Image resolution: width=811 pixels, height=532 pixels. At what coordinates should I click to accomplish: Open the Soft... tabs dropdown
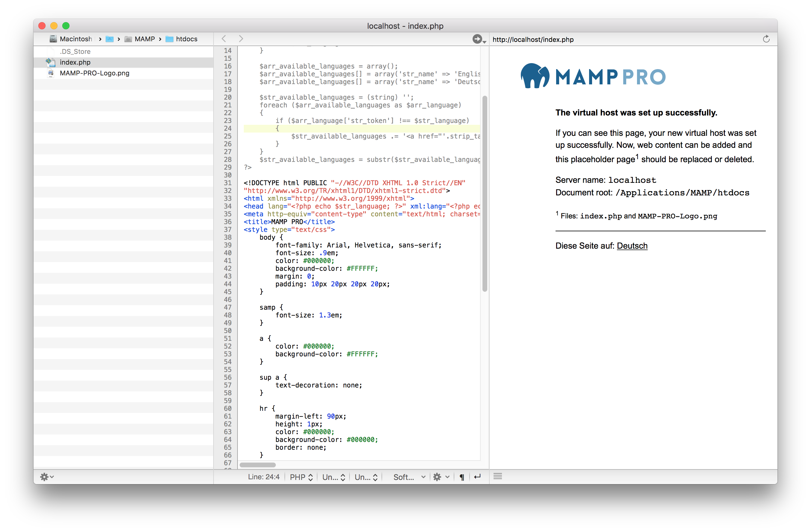pos(409,477)
